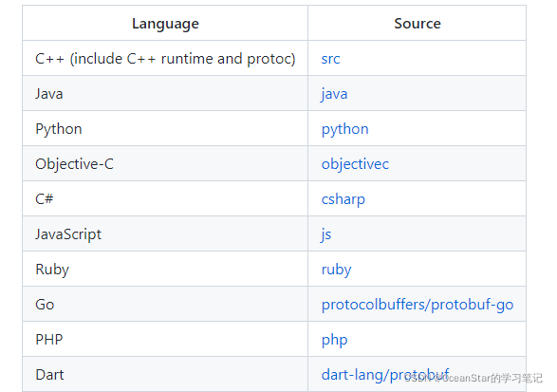The width and height of the screenshot is (557, 392).
Task: Open the dart-lang/protobuf link
Action: pos(385,375)
